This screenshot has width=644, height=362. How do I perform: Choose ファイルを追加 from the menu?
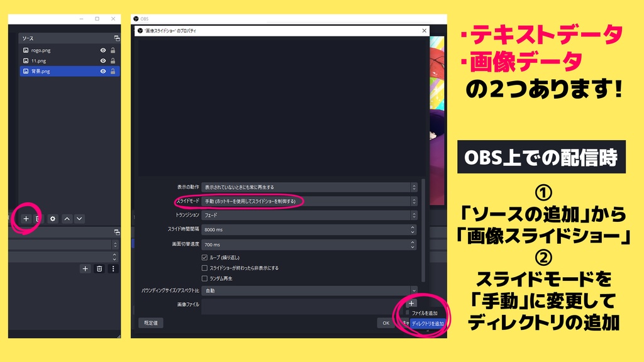(426, 314)
